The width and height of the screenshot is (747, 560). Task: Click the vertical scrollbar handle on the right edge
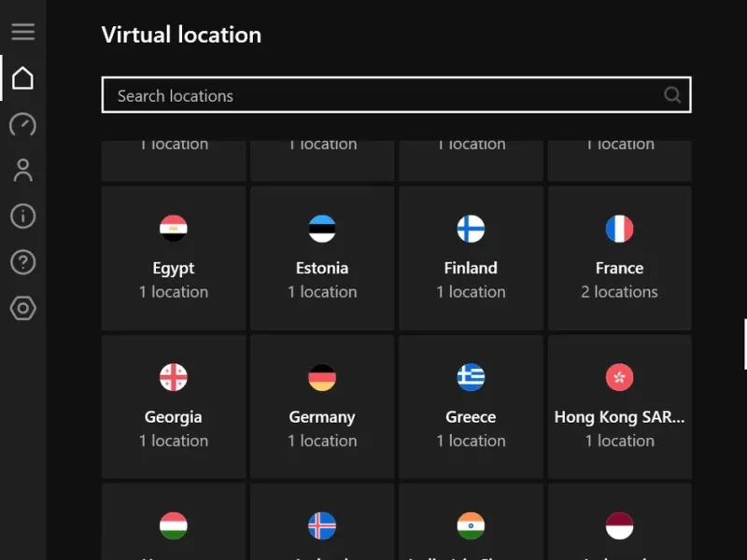tap(745, 343)
